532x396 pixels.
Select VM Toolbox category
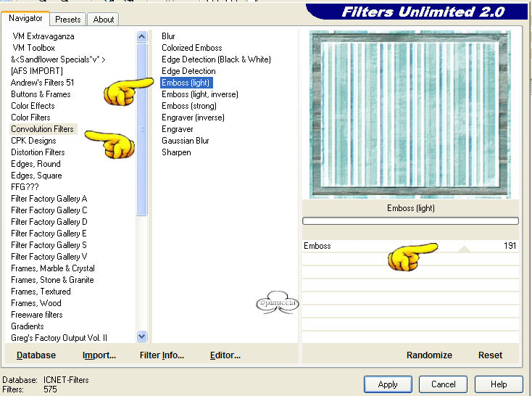click(x=33, y=48)
